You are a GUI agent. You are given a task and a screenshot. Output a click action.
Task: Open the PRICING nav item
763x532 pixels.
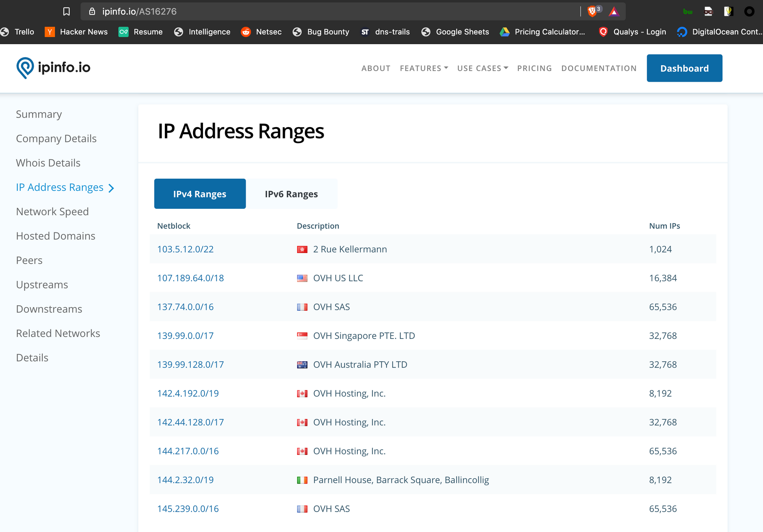(x=534, y=68)
